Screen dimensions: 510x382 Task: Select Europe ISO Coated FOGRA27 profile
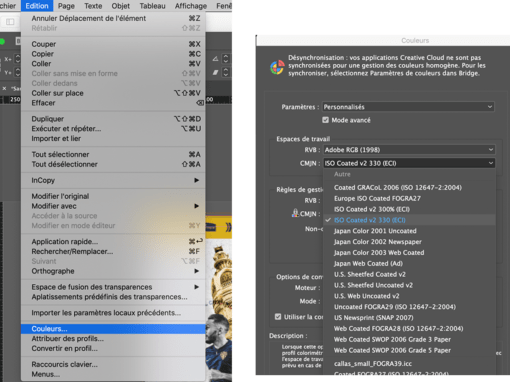pyautogui.click(x=409, y=198)
